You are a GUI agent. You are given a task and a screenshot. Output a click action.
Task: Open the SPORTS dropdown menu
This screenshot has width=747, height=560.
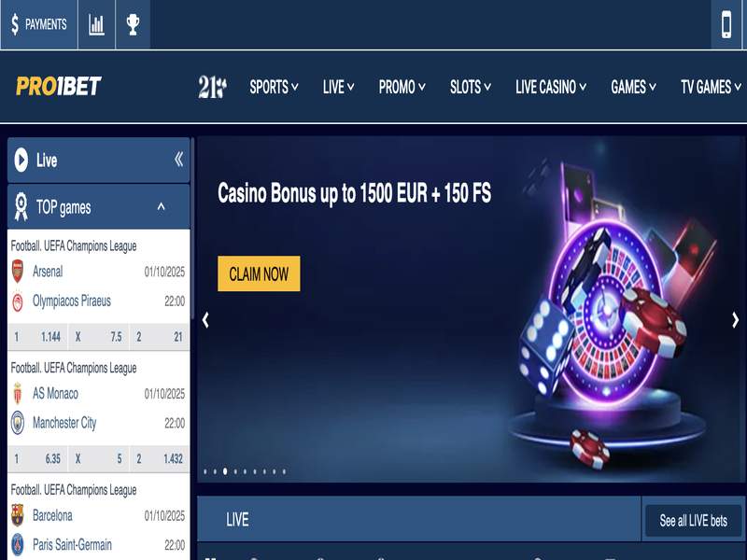click(274, 87)
